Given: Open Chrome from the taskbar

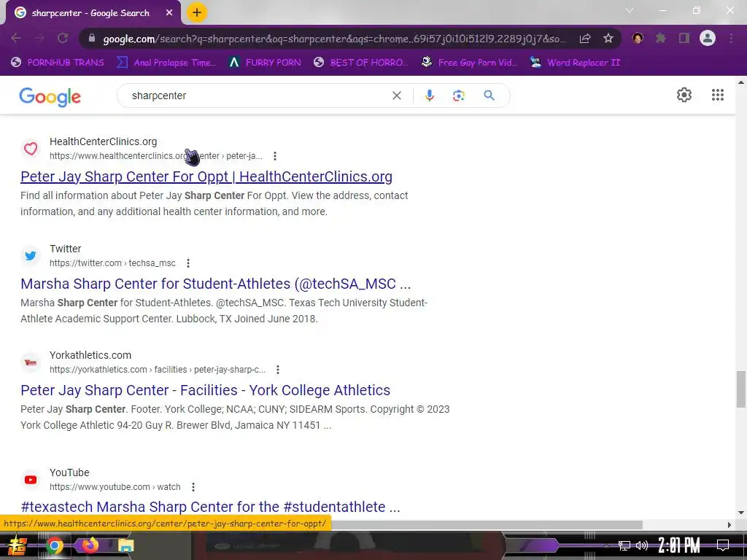Looking at the screenshot, I should point(54,545).
